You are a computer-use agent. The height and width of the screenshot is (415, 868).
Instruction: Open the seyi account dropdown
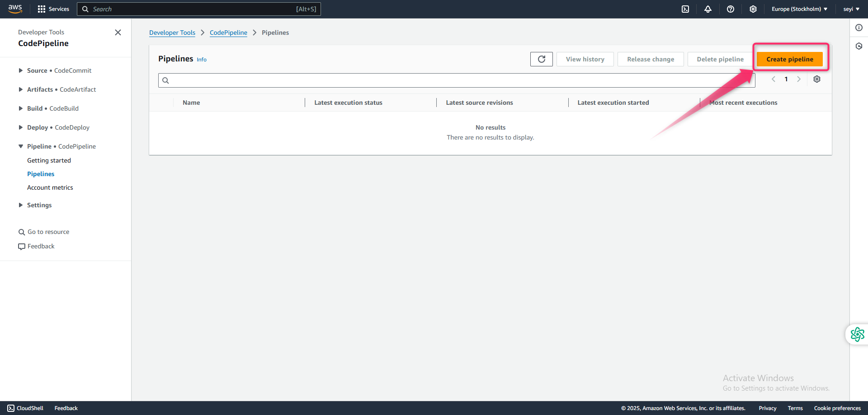(x=851, y=9)
